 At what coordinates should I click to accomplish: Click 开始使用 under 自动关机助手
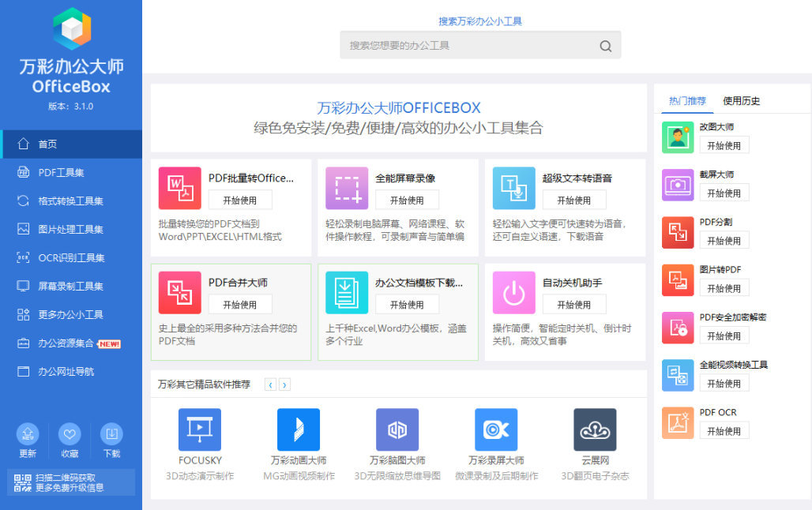point(574,305)
